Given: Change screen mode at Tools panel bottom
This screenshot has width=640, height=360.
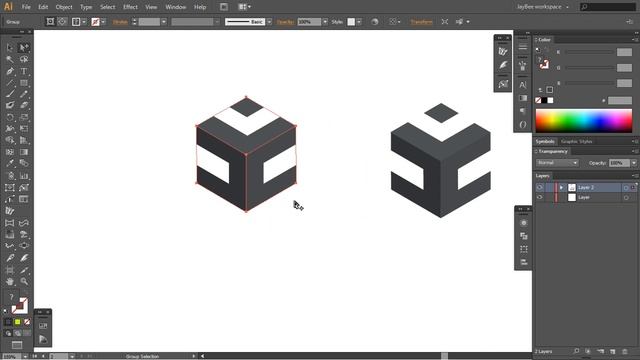Looking at the screenshot, I should [x=17, y=345].
